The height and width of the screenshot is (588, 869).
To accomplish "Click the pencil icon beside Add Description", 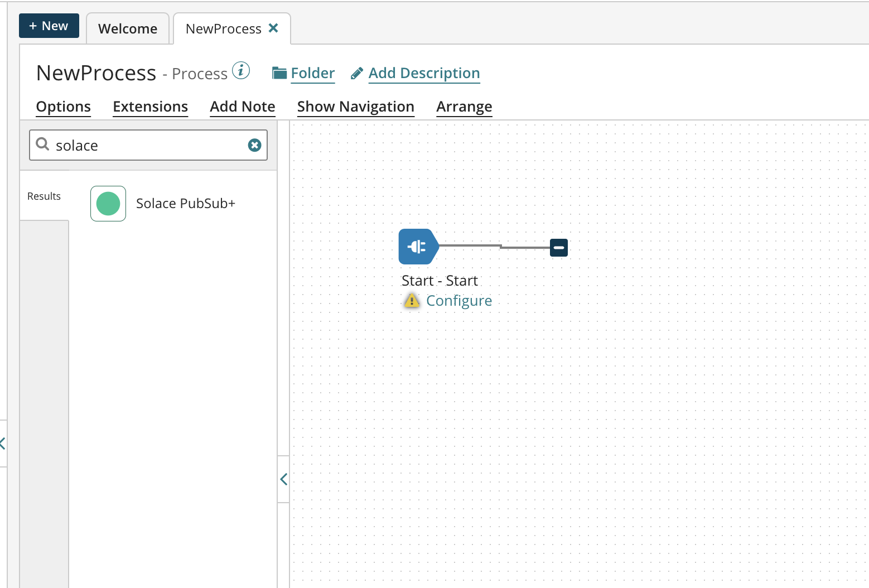I will [357, 74].
